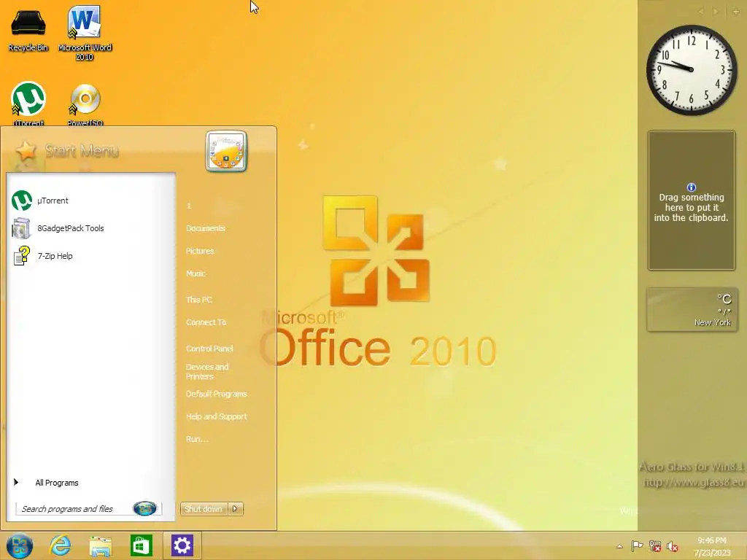This screenshot has height=560, width=747.
Task: Open the user folder named 1
Action: click(x=189, y=206)
